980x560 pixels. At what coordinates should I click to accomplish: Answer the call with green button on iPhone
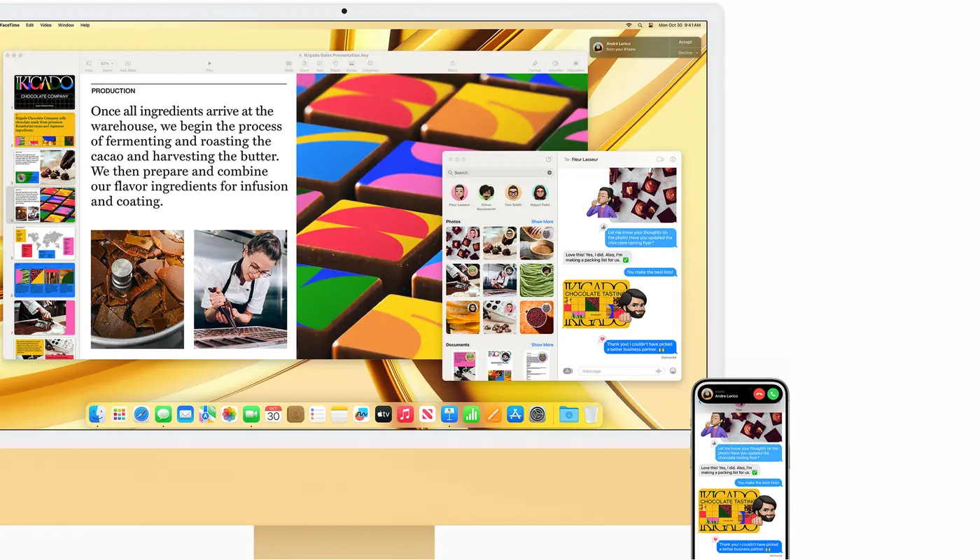pyautogui.click(x=773, y=394)
